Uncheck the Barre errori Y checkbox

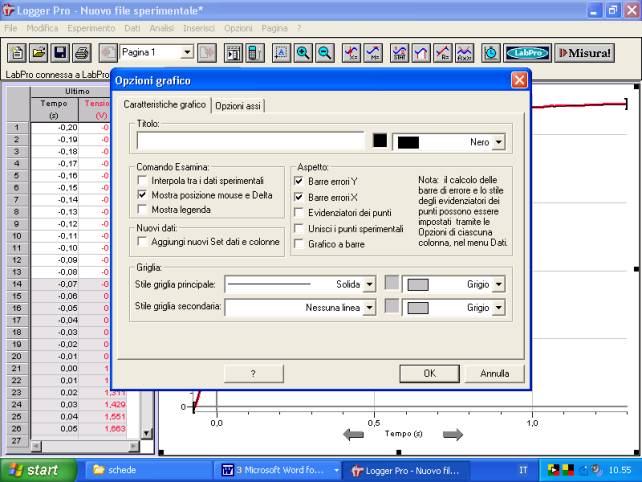(x=300, y=181)
